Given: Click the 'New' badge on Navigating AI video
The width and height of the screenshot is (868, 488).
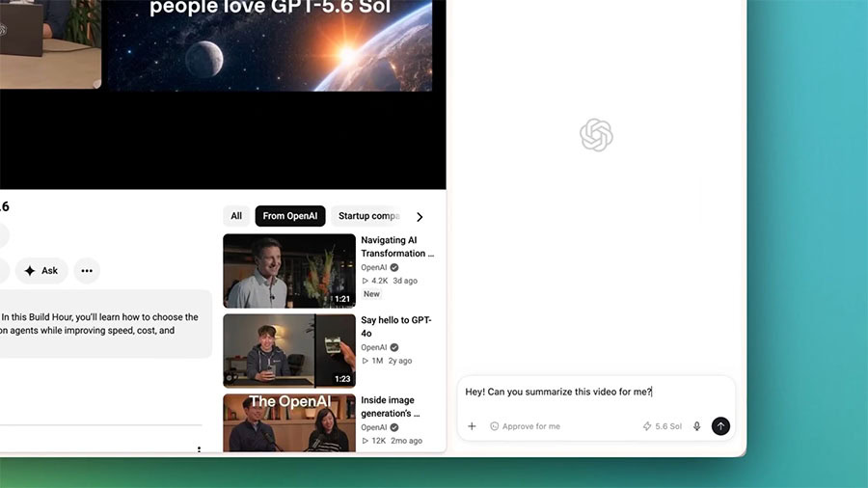Looking at the screenshot, I should (371, 294).
